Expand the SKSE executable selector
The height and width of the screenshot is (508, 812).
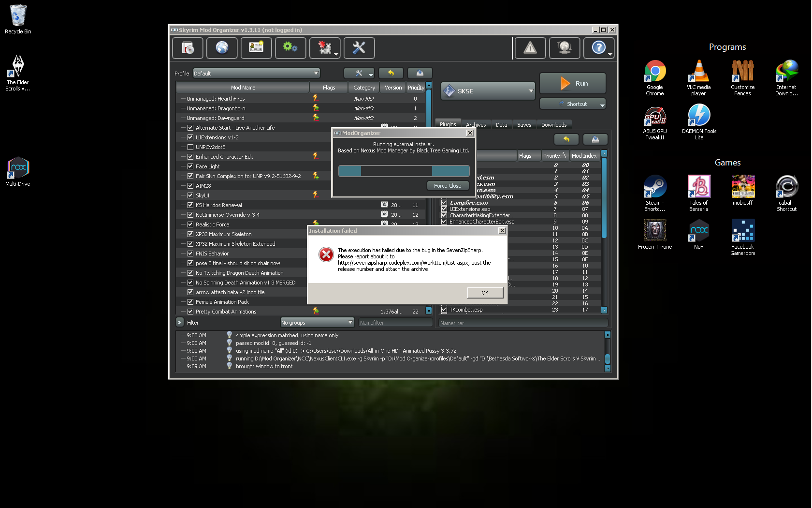coord(531,91)
